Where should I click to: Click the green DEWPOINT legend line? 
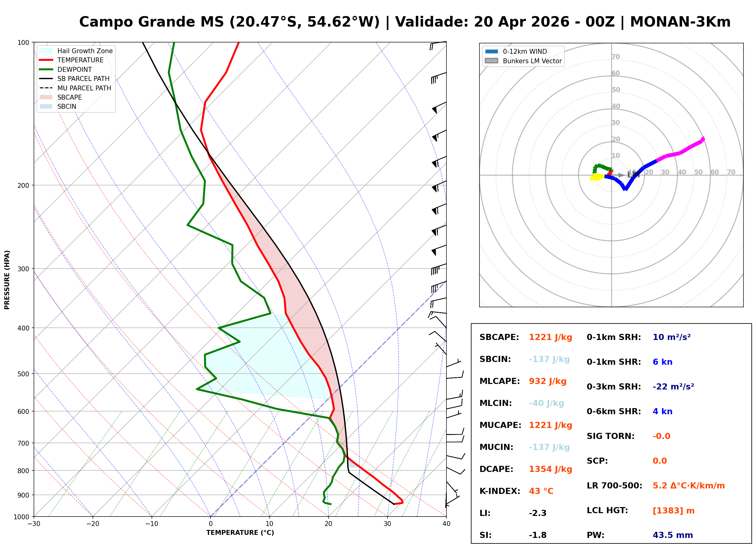(46, 69)
